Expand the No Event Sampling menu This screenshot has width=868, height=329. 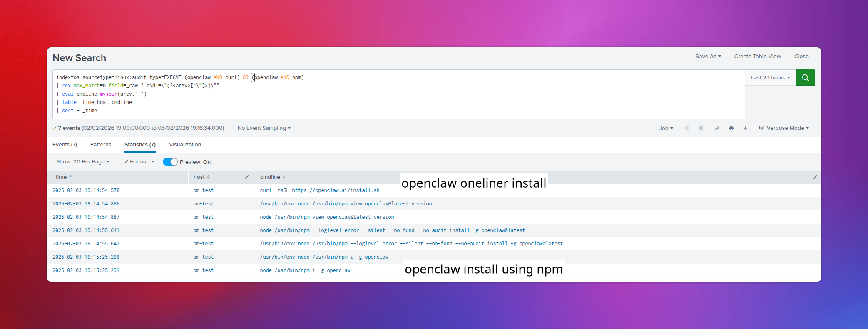point(264,128)
